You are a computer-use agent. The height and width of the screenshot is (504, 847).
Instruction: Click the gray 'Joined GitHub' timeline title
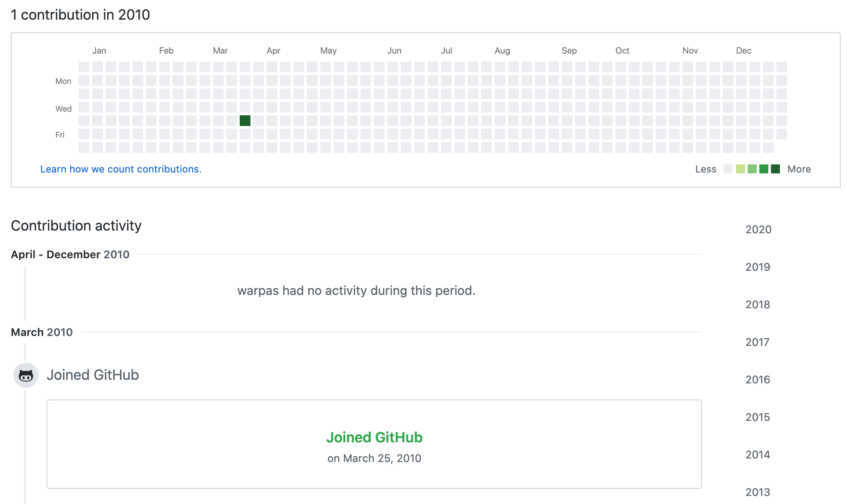93,375
